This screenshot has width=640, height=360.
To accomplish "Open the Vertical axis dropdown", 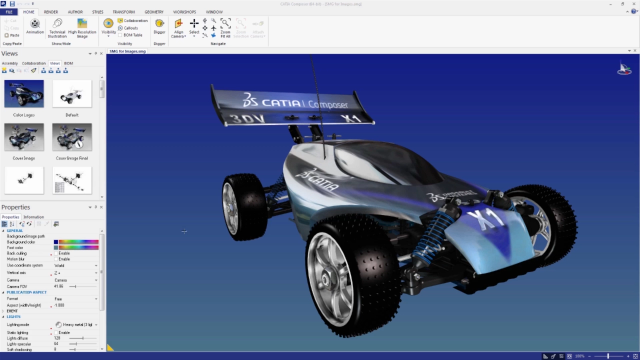I will 96,273.
